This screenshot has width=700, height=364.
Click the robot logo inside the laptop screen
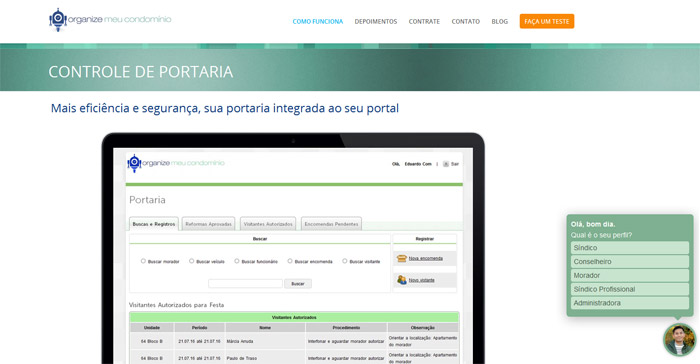134,163
